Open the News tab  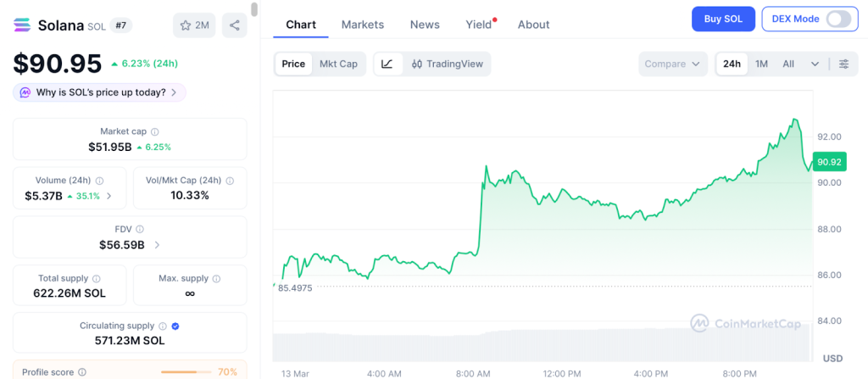[425, 25]
